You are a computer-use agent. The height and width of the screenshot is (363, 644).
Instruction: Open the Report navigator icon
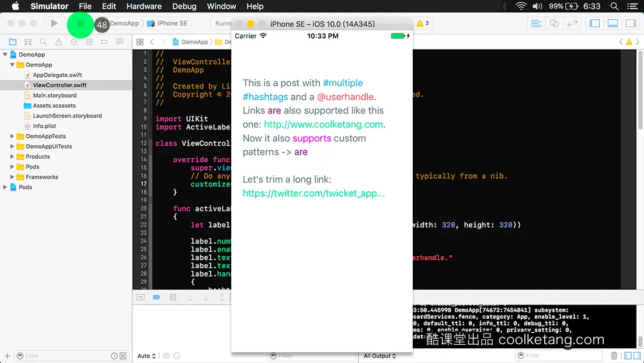[120, 42]
